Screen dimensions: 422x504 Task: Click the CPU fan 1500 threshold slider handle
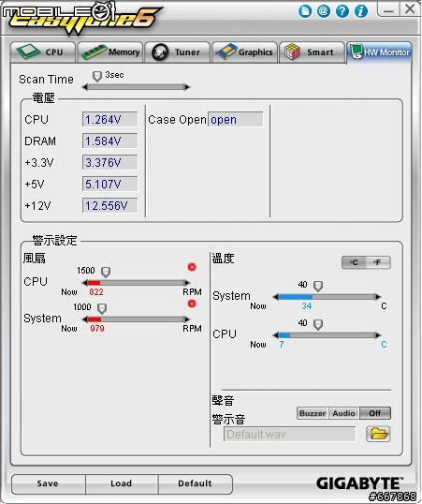106,272
